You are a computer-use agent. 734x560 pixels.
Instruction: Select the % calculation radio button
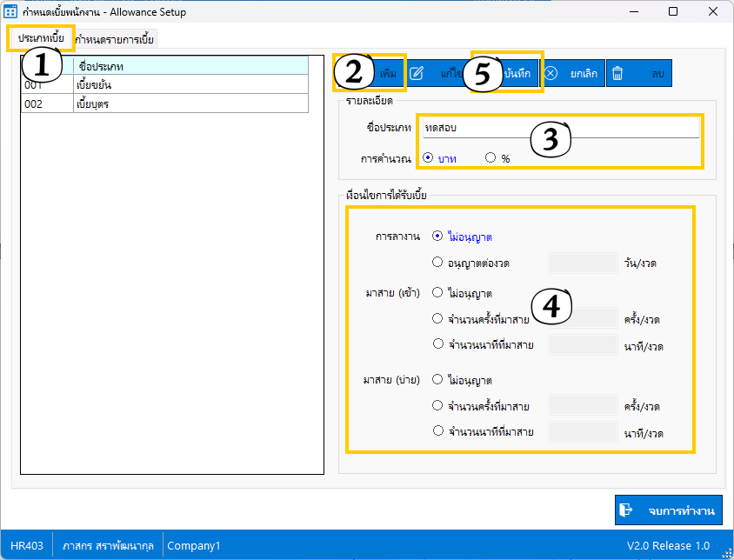(x=490, y=157)
